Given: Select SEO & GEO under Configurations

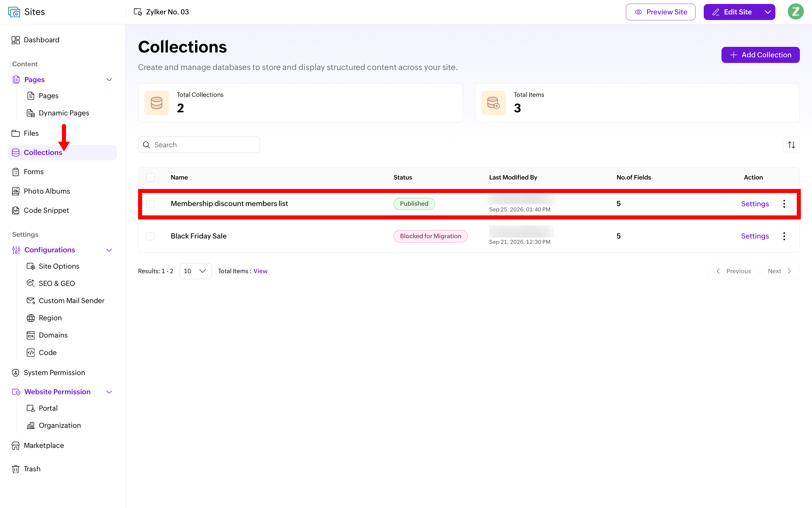Looking at the screenshot, I should 51,283.
